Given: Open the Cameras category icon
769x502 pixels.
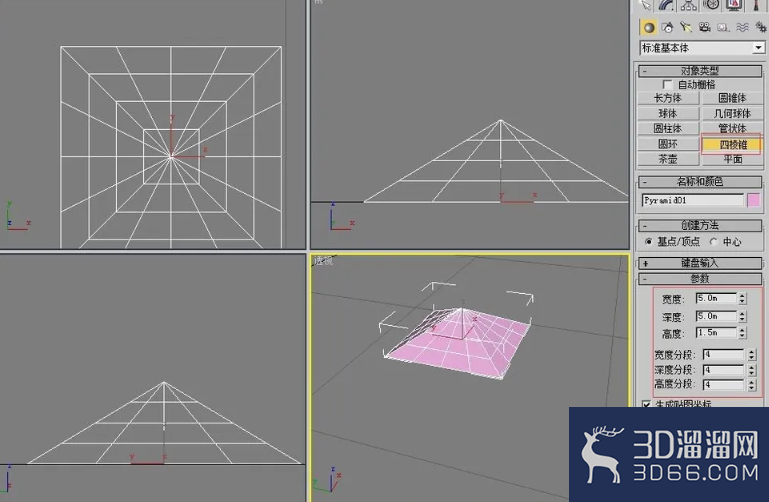Looking at the screenshot, I should point(705,27).
